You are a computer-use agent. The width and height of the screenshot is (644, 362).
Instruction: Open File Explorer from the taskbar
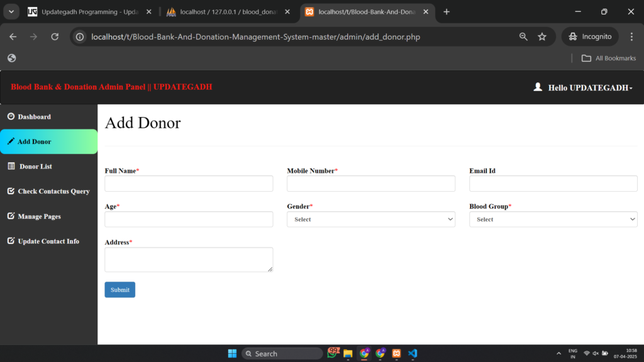click(x=348, y=353)
